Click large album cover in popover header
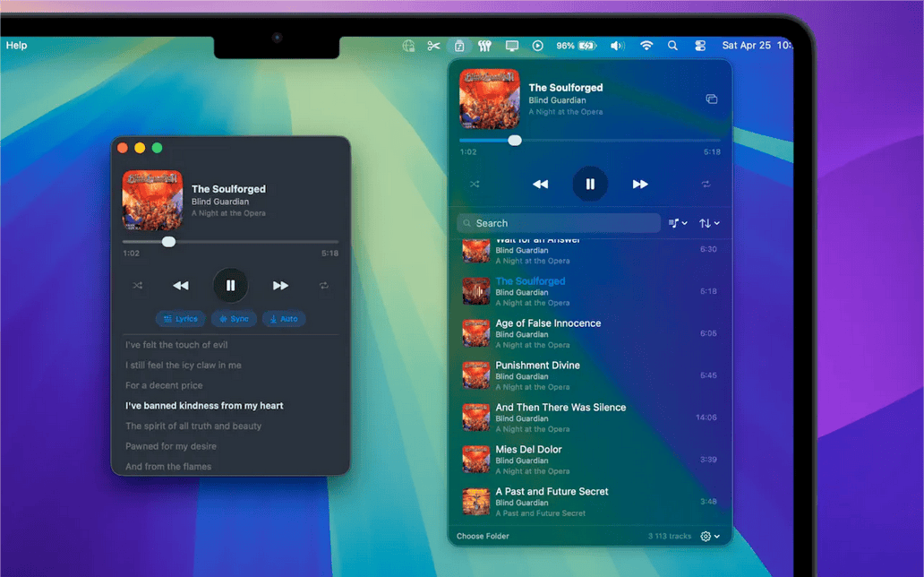 click(490, 99)
